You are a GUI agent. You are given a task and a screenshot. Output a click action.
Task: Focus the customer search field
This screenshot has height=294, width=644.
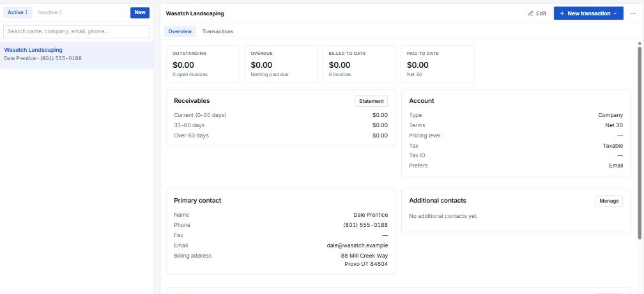click(77, 31)
